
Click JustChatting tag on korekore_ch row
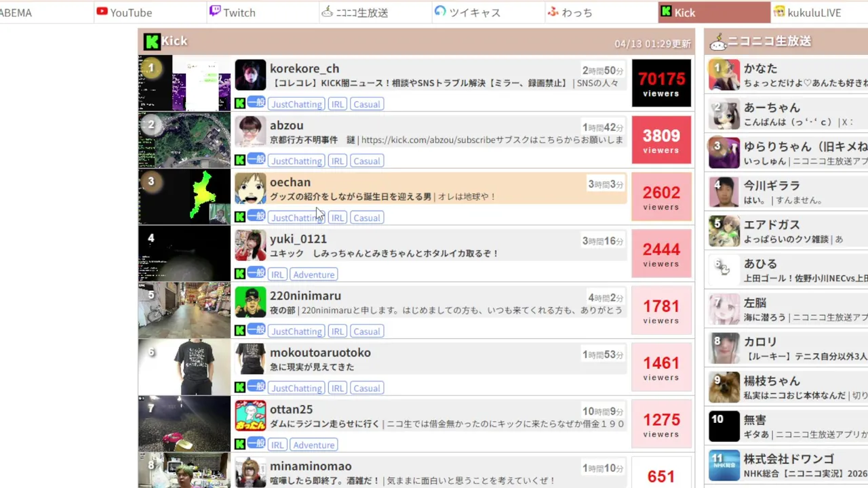point(296,104)
